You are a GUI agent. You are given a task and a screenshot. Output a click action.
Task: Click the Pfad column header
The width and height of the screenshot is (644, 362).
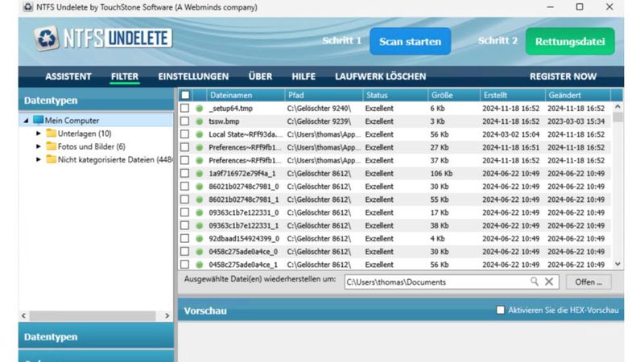pyautogui.click(x=324, y=95)
